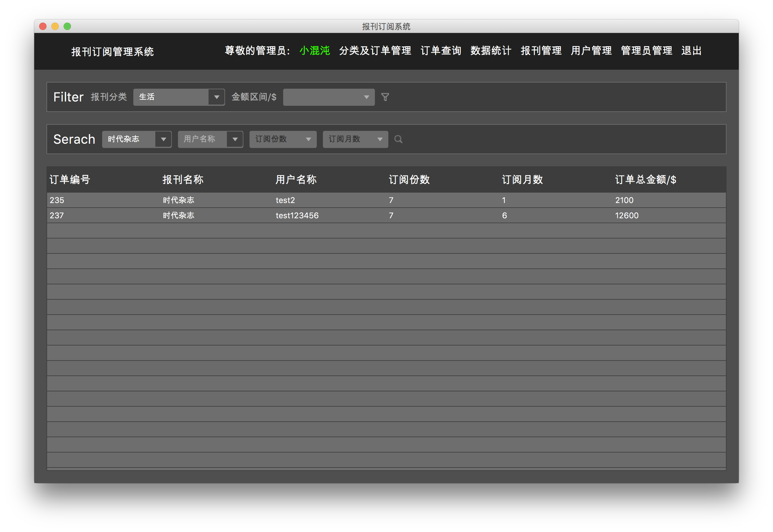Click the 订单查询 navigation item
This screenshot has height=532, width=773.
tap(441, 51)
